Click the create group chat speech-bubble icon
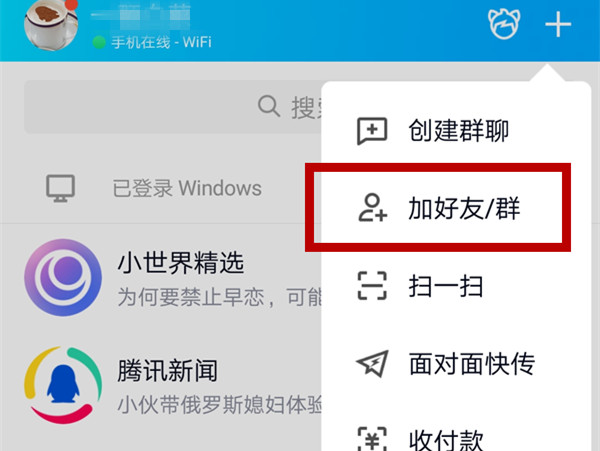Viewport: 600px width, 451px height. (x=372, y=131)
